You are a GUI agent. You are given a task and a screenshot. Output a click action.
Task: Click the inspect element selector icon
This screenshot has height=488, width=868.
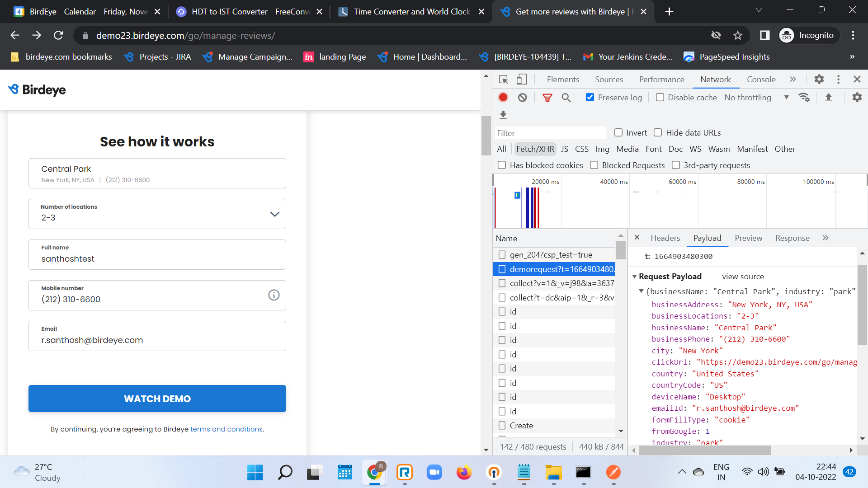click(x=503, y=80)
